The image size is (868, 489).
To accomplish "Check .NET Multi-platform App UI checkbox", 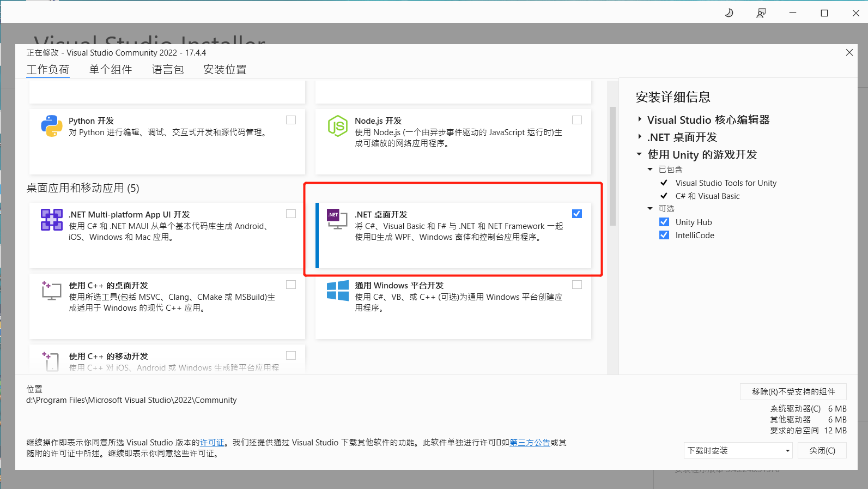I will tap(291, 214).
